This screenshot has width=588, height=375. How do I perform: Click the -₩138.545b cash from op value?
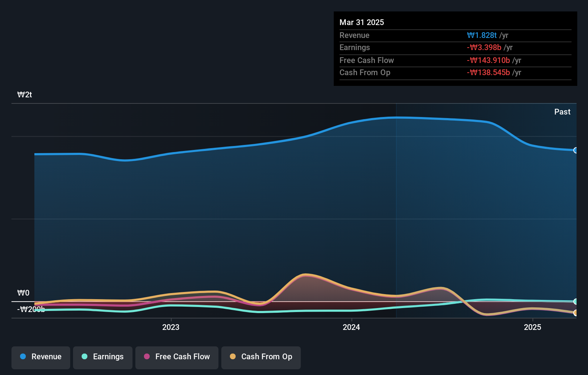click(x=488, y=72)
